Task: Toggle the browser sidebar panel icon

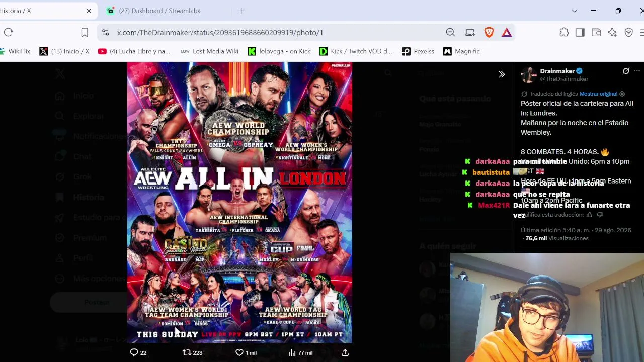Action: (x=580, y=32)
